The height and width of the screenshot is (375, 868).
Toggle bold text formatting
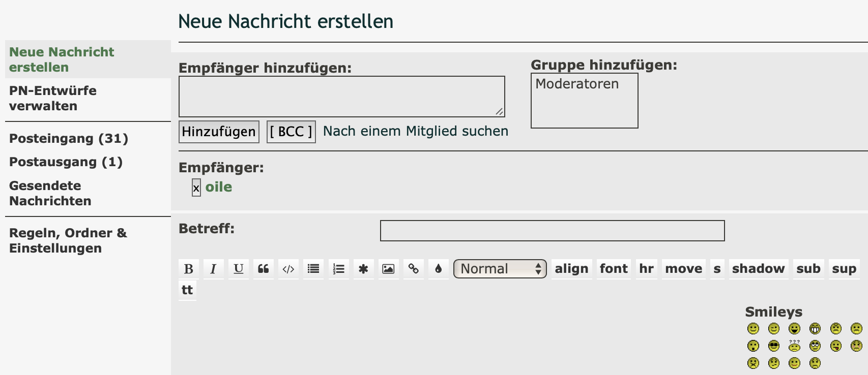pos(188,269)
